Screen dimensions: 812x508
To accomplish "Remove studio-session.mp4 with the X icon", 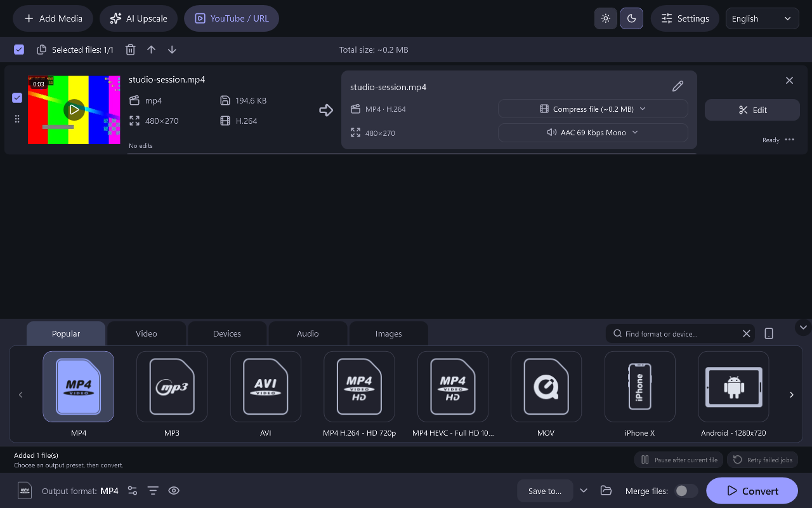I will (x=789, y=81).
